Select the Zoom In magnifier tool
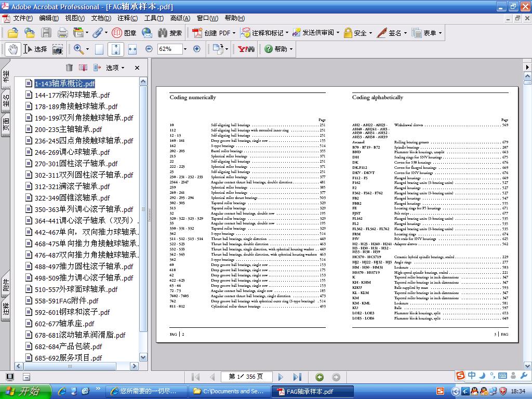 coord(79,49)
